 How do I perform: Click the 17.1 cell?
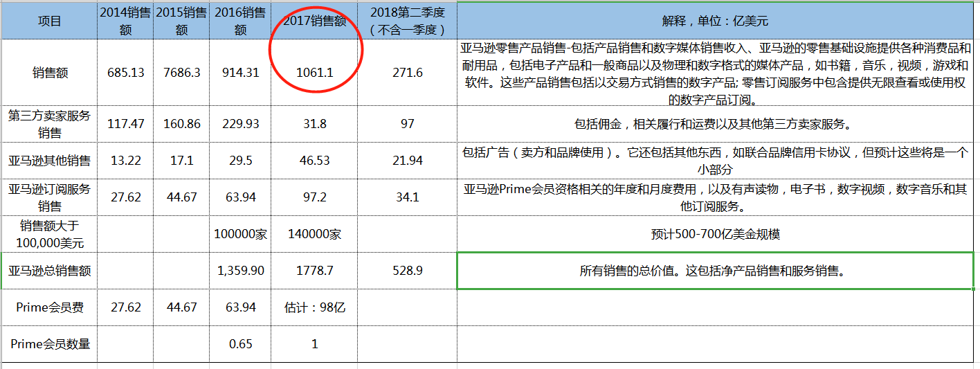point(181,161)
